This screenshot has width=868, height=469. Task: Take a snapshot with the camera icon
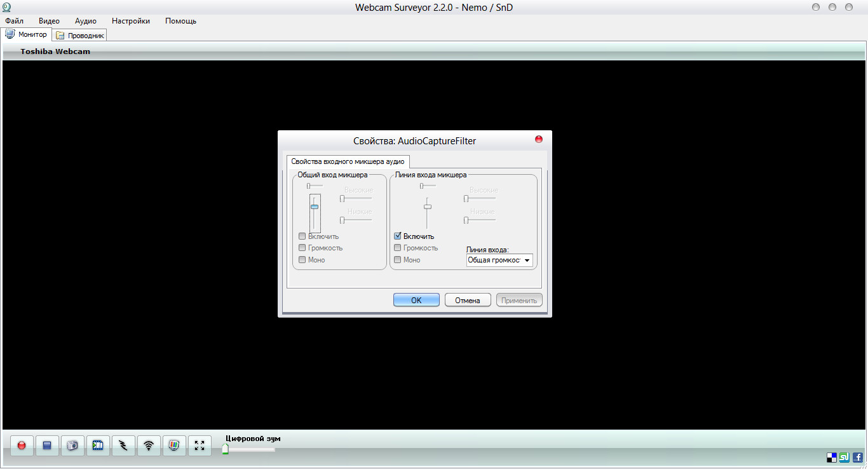pyautogui.click(x=72, y=445)
